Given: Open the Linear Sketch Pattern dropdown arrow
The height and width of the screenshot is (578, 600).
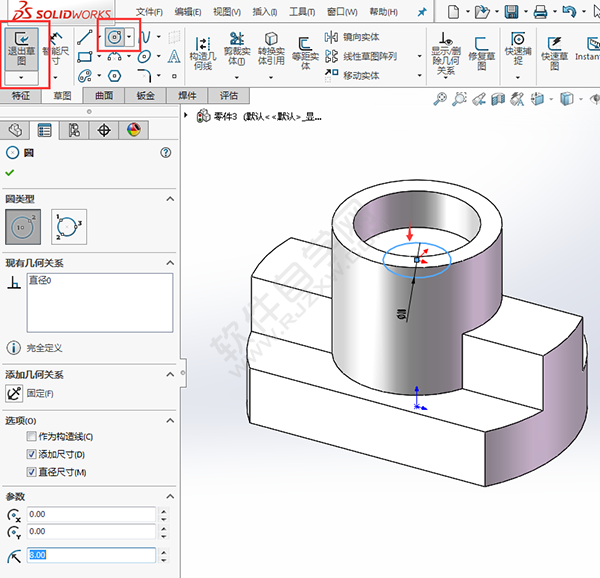Looking at the screenshot, I should tap(420, 57).
